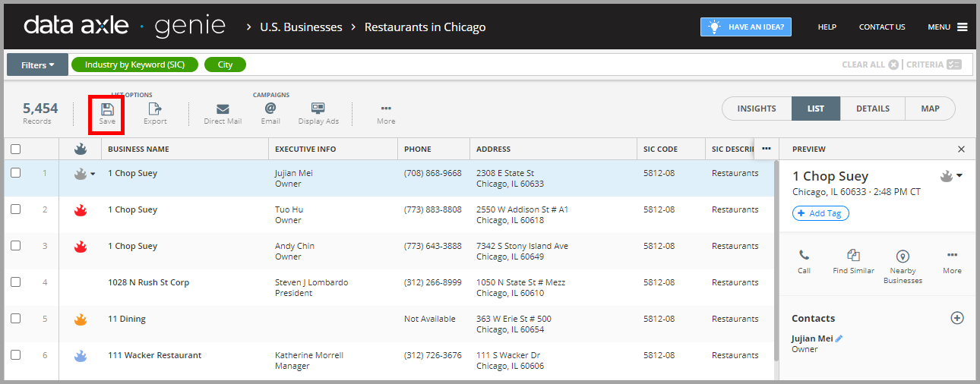Open the Help link
The height and width of the screenshot is (384, 980).
[827, 27]
